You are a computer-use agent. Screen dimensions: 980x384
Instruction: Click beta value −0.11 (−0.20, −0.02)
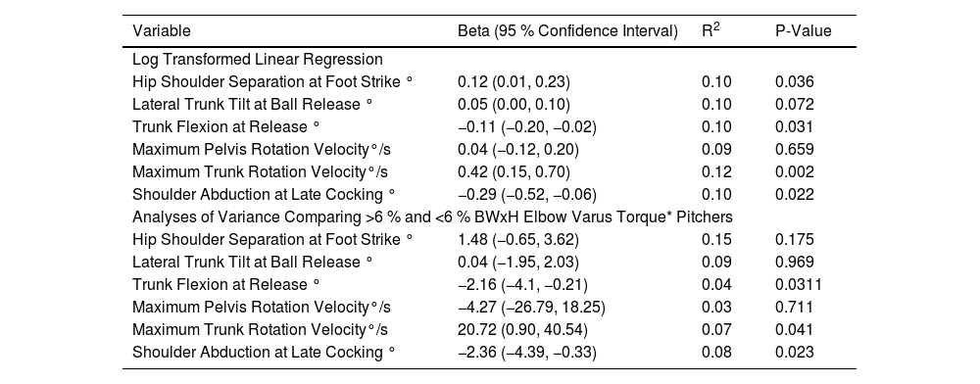(527, 126)
